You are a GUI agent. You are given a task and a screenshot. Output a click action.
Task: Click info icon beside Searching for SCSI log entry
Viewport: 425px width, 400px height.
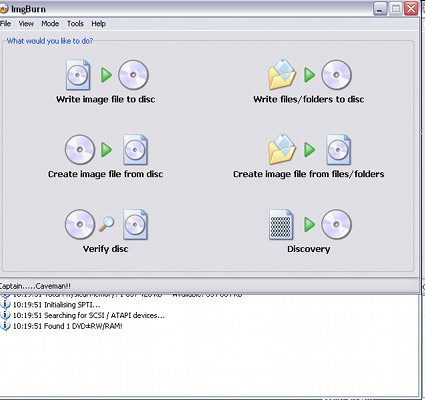pos(5,315)
